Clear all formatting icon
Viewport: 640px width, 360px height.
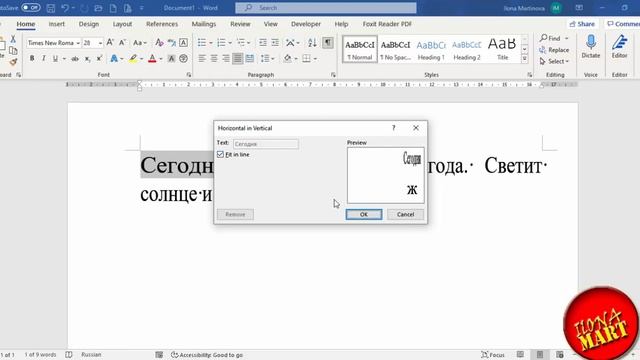pos(160,42)
